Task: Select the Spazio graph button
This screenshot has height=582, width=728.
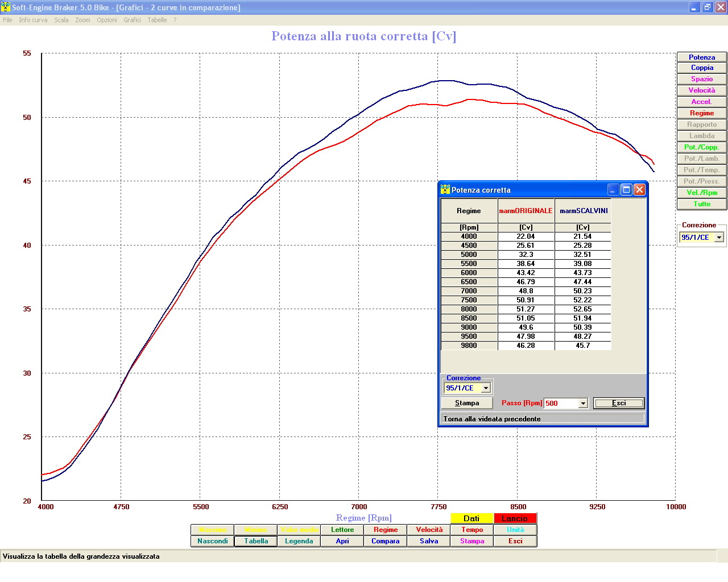Action: 702,79
